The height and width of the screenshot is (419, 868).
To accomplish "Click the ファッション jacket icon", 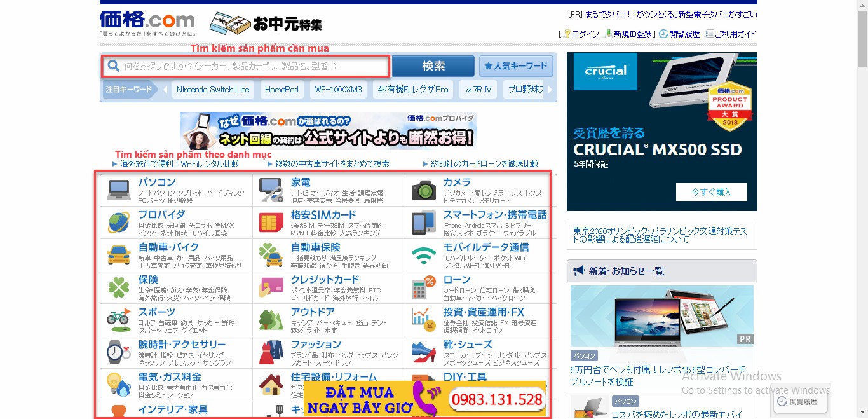I will (271, 352).
